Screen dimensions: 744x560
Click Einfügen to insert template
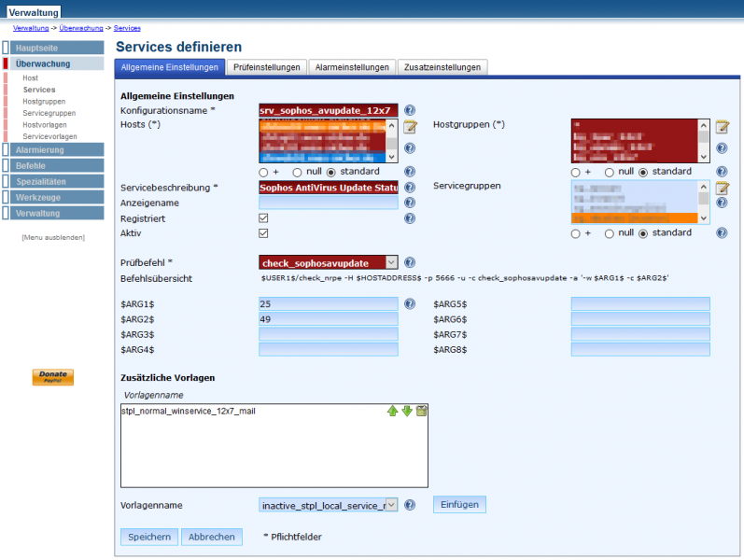point(459,505)
